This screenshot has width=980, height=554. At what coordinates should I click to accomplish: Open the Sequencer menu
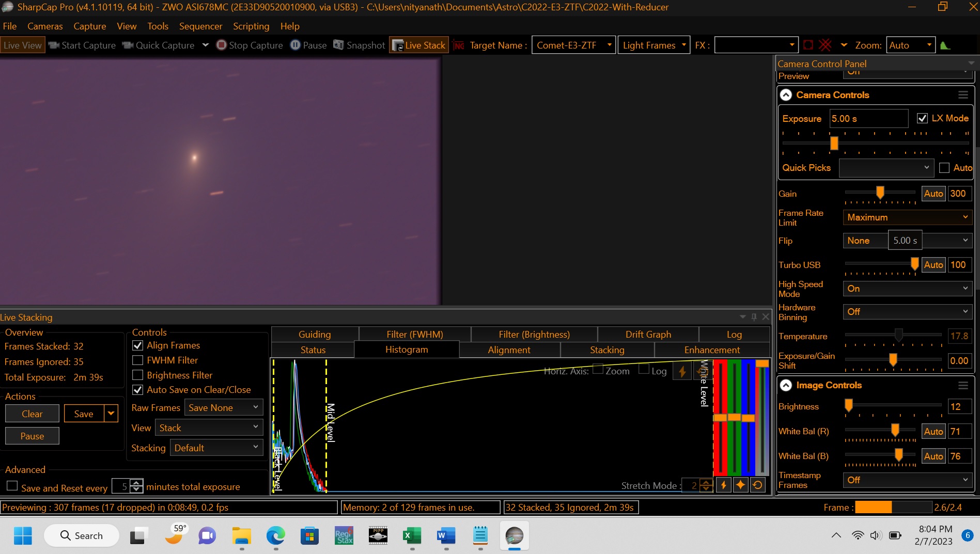[x=200, y=26]
